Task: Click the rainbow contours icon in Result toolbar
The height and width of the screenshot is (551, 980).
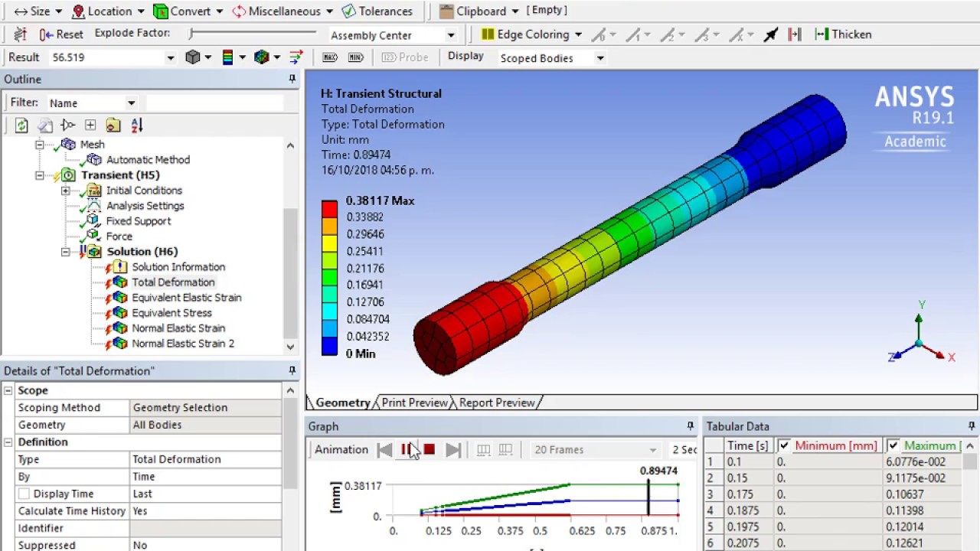Action: tap(227, 57)
